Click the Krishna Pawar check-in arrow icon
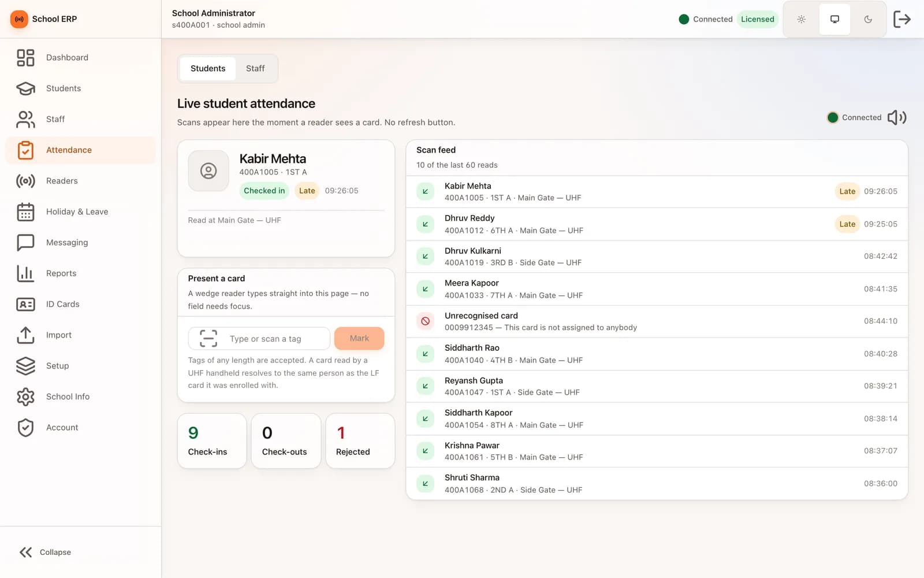 [x=426, y=451]
